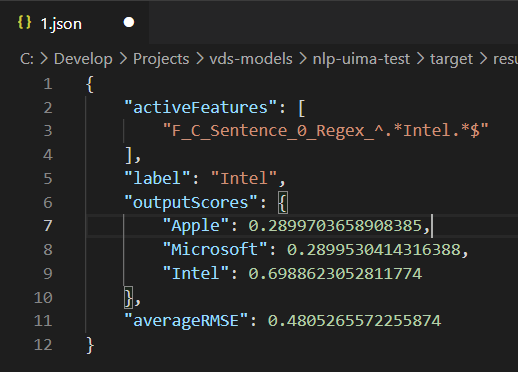The height and width of the screenshot is (372, 518).
Task: Click the highlighted opening brace on line 6
Action: [283, 202]
